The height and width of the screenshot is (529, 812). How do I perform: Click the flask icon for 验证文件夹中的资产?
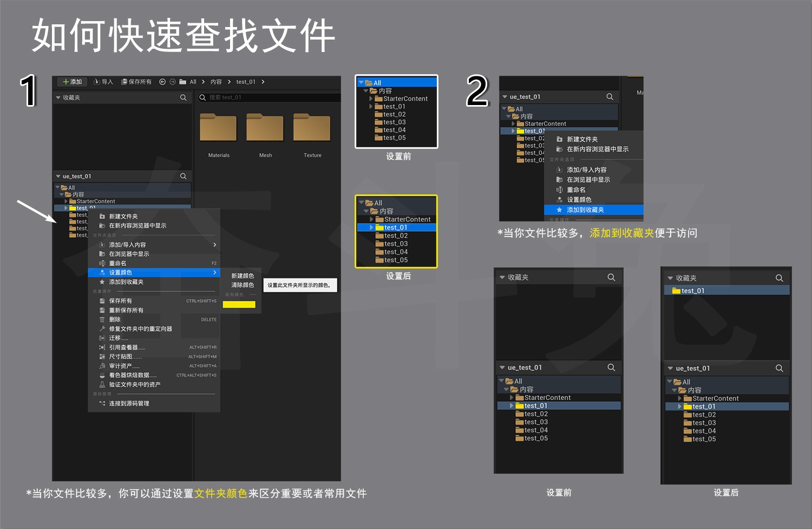[102, 384]
